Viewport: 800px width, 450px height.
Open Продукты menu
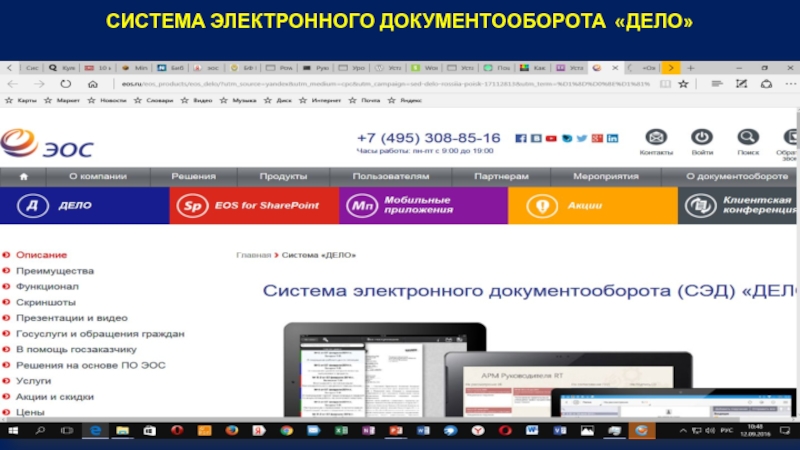[283, 177]
